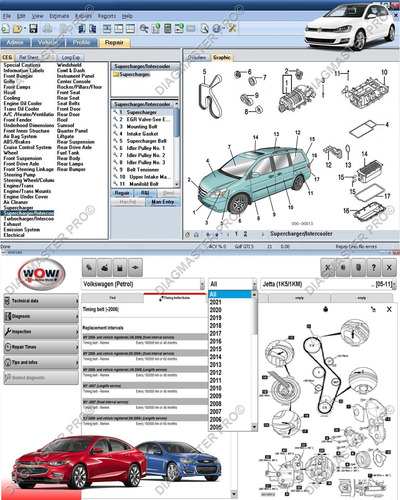Open the Jetta (1K5/1KM) model dropdown
Screen dimensions: 400x500
pos(328,284)
